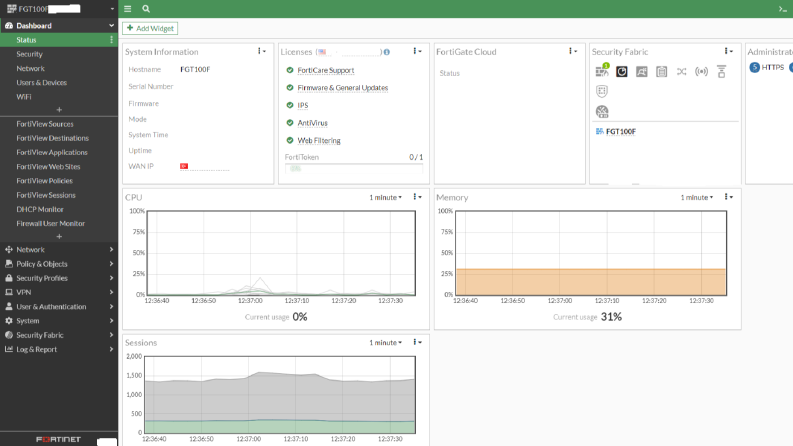Expand Policy & Objects menu
This screenshot has width=793, height=446.
(x=59, y=263)
